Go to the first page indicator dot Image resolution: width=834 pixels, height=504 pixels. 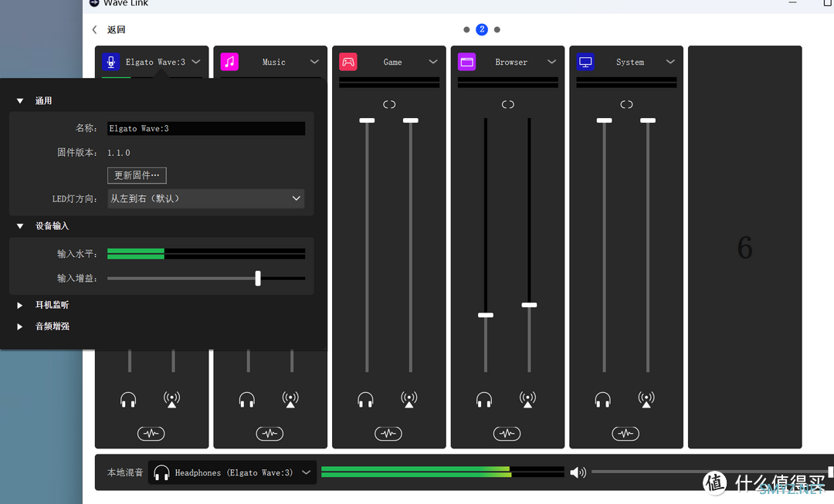coord(466,30)
